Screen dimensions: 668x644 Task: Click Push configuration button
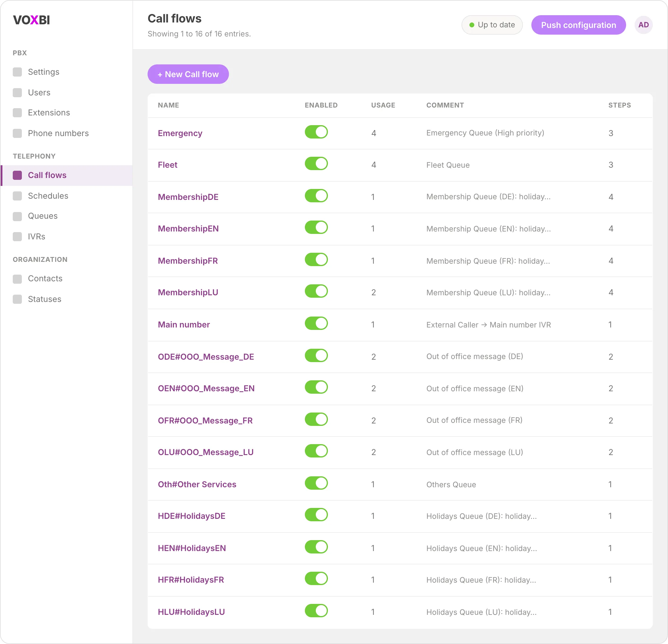578,25
